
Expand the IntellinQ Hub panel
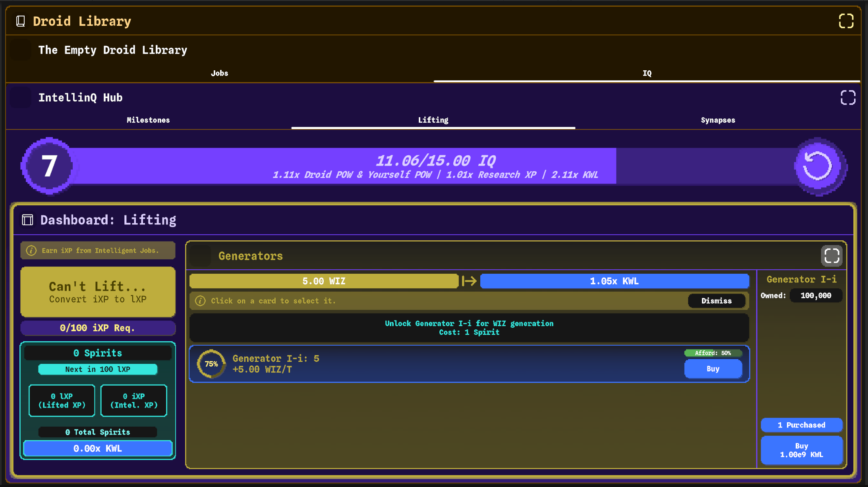[x=848, y=97]
